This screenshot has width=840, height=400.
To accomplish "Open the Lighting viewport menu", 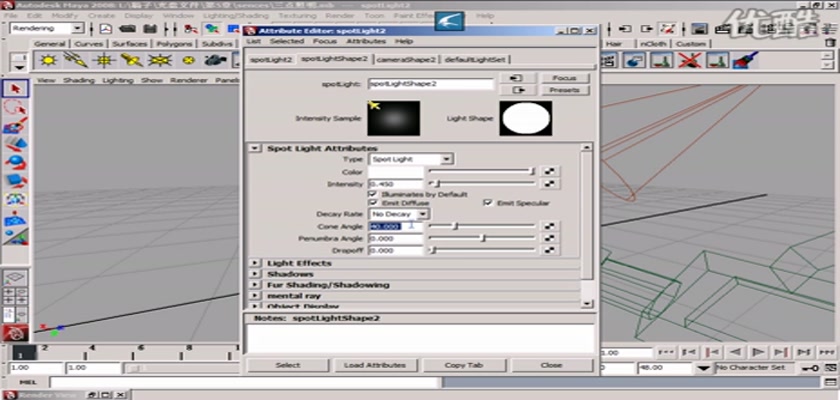I will tap(118, 80).
